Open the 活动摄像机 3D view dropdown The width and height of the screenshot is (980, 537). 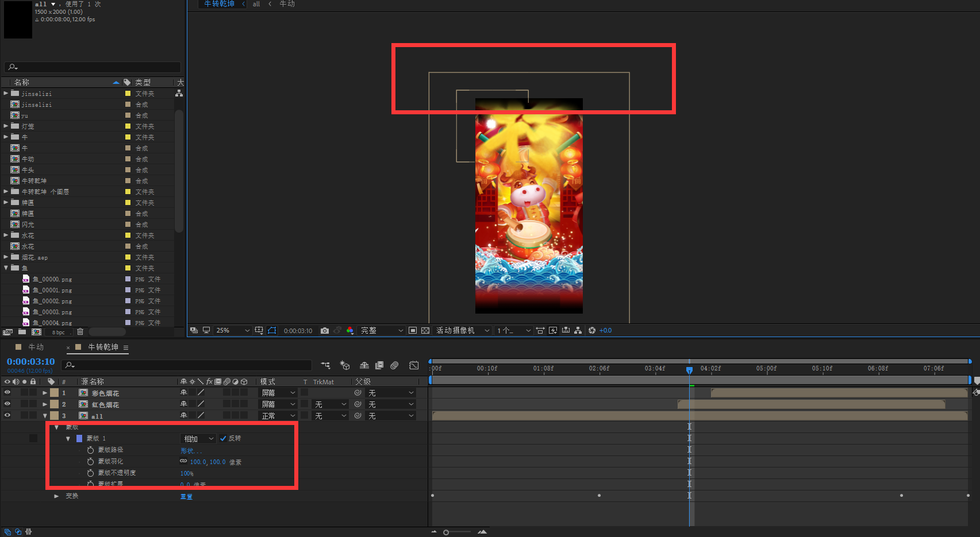pyautogui.click(x=463, y=330)
